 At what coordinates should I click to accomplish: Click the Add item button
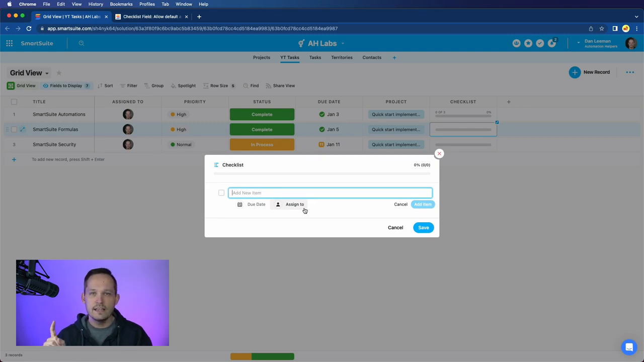(x=423, y=205)
